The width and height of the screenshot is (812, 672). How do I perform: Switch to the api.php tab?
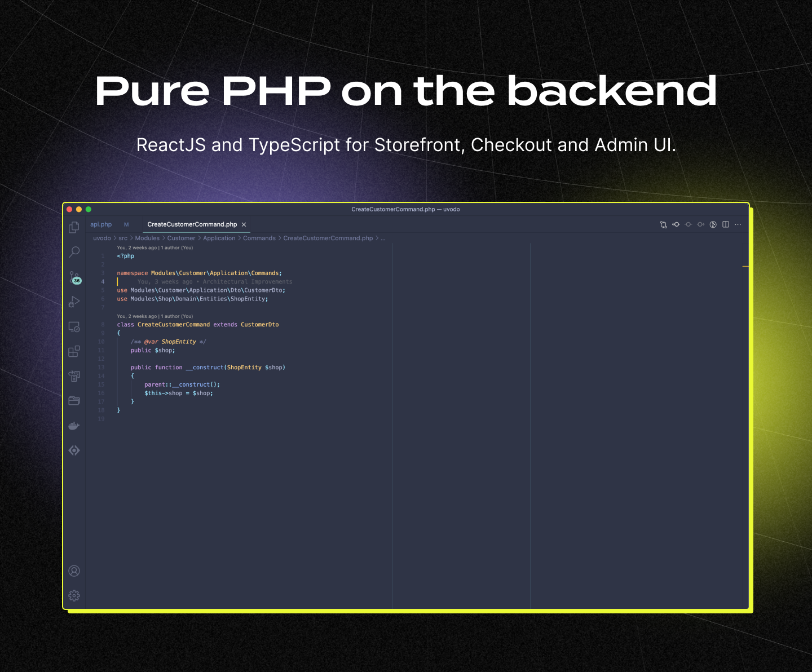(x=101, y=224)
